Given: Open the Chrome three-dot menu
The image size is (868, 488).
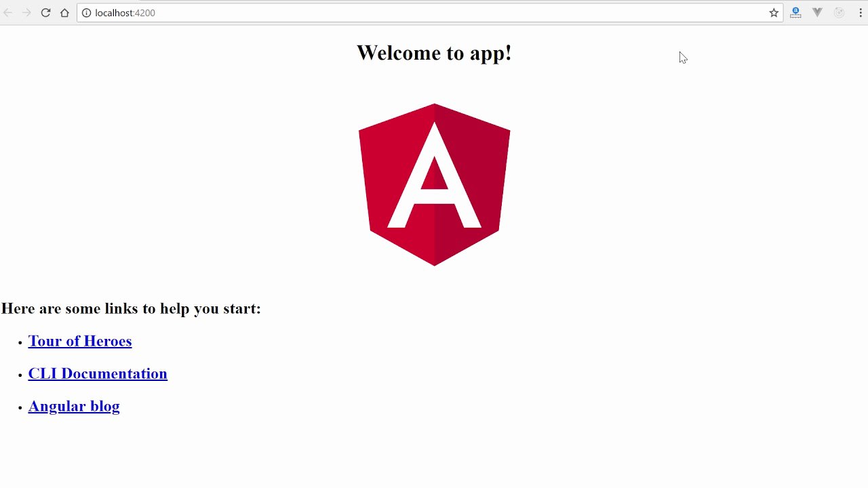Looking at the screenshot, I should coord(860,13).
